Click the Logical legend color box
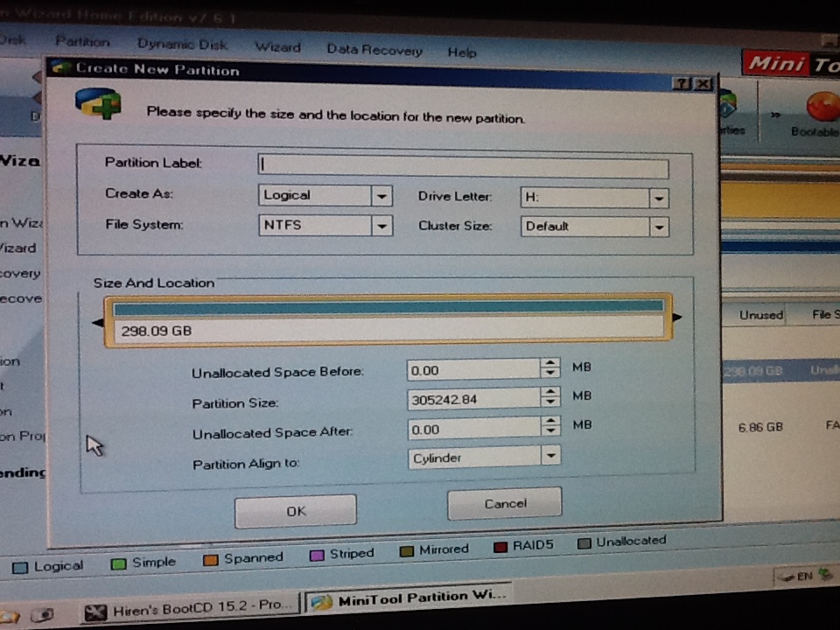Image resolution: width=840 pixels, height=630 pixels. pyautogui.click(x=20, y=567)
